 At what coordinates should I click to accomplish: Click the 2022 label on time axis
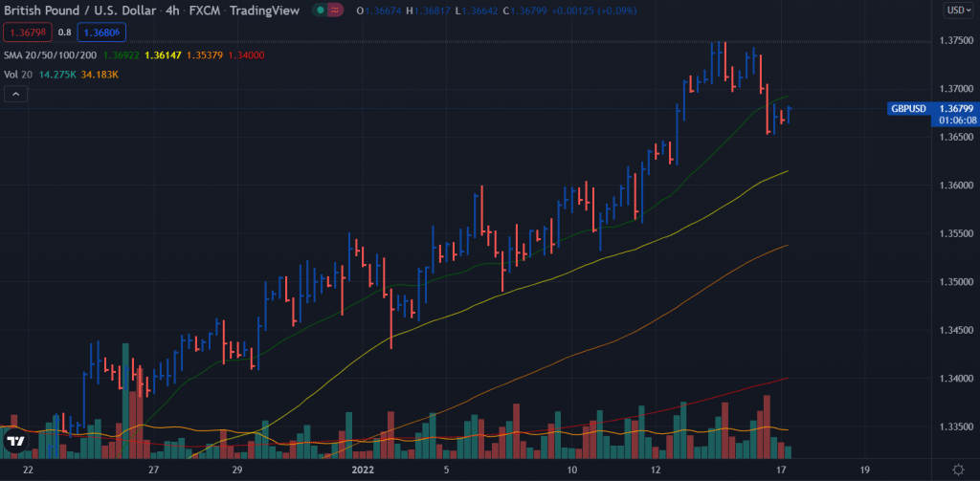(363, 470)
